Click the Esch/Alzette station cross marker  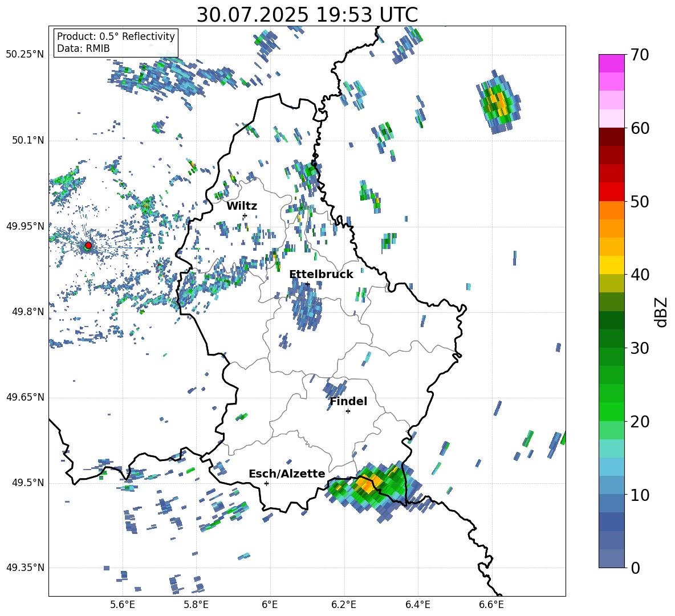coord(266,483)
